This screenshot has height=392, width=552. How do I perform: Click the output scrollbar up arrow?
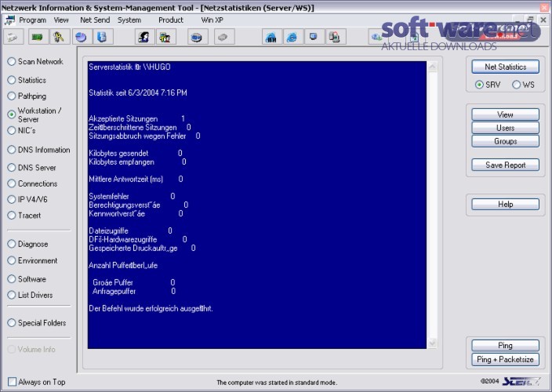pyautogui.click(x=432, y=67)
